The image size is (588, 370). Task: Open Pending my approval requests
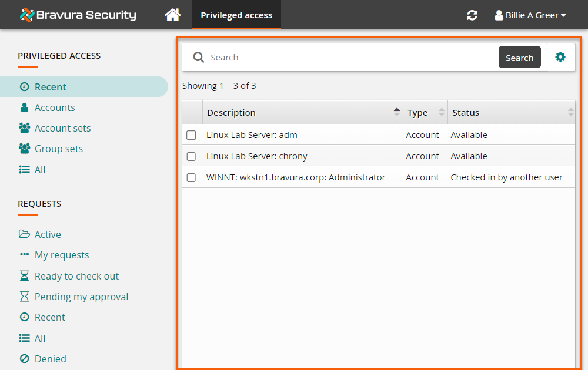coord(81,297)
